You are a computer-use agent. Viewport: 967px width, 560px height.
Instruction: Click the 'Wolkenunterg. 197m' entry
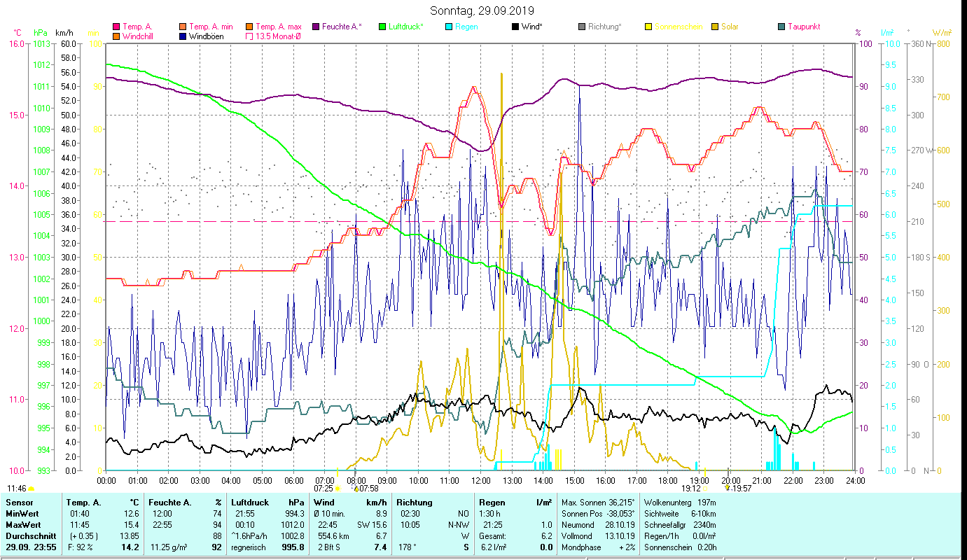pyautogui.click(x=679, y=503)
